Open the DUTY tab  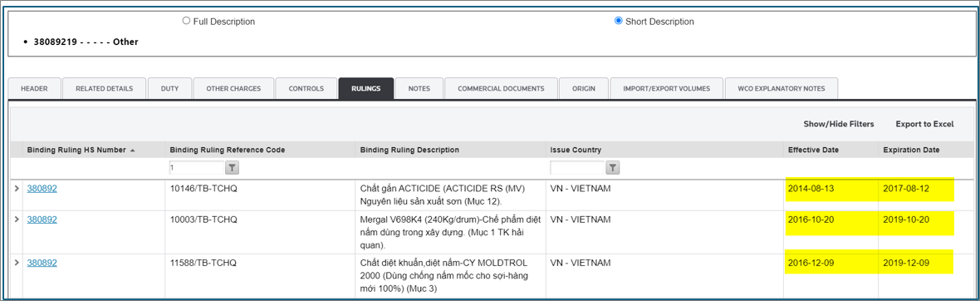click(169, 89)
